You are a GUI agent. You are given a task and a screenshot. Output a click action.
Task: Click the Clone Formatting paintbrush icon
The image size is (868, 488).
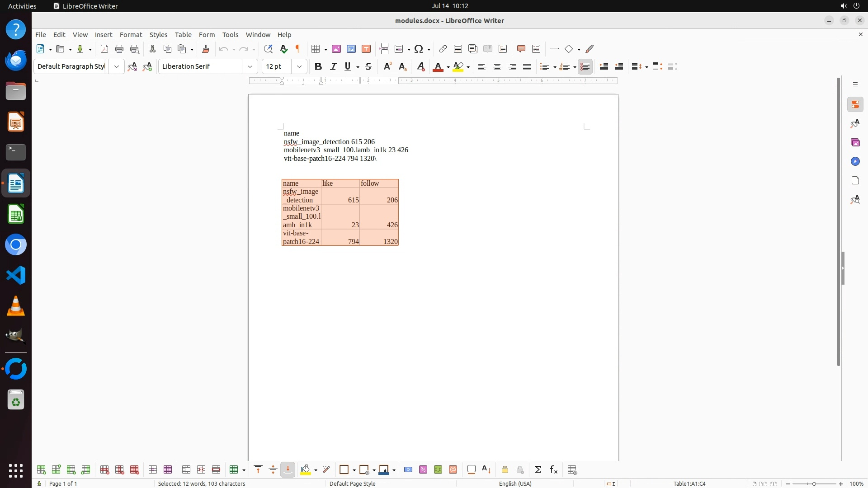click(x=206, y=49)
